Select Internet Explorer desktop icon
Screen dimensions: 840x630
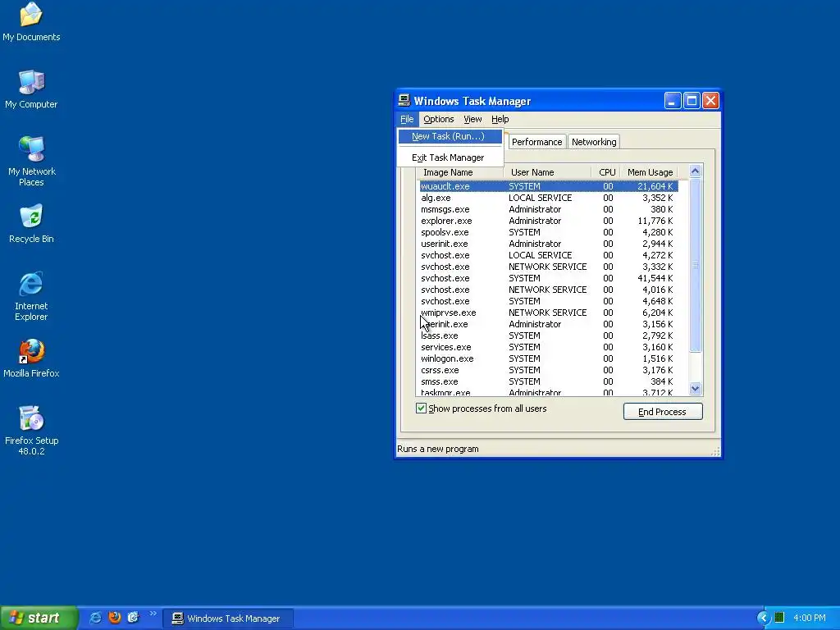pos(31,295)
